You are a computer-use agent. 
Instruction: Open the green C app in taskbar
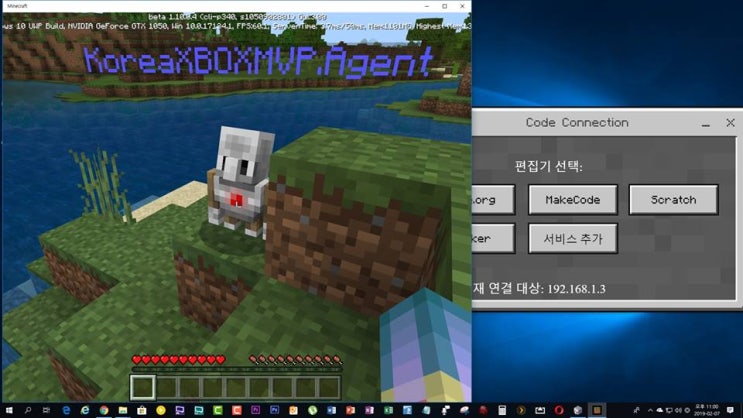217,410
